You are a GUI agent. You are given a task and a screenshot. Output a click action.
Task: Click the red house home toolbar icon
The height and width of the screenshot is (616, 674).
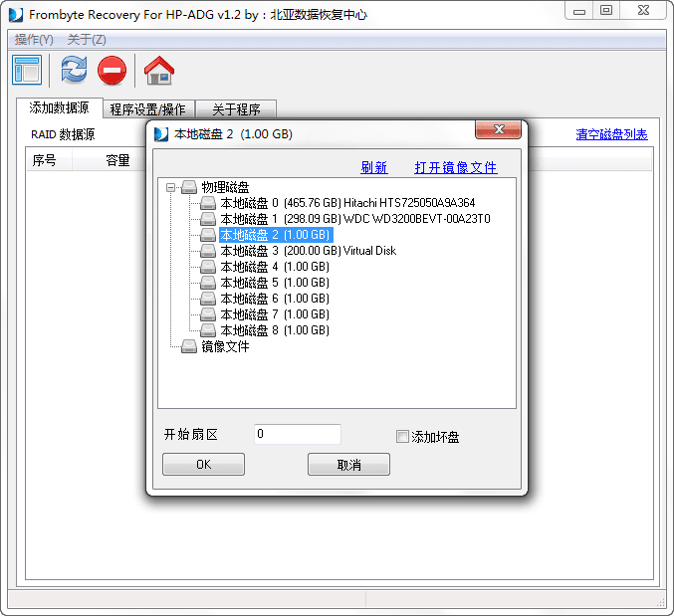159,70
